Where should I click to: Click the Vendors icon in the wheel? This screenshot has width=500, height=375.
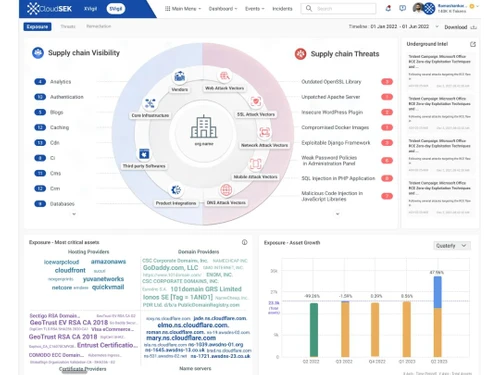click(180, 77)
